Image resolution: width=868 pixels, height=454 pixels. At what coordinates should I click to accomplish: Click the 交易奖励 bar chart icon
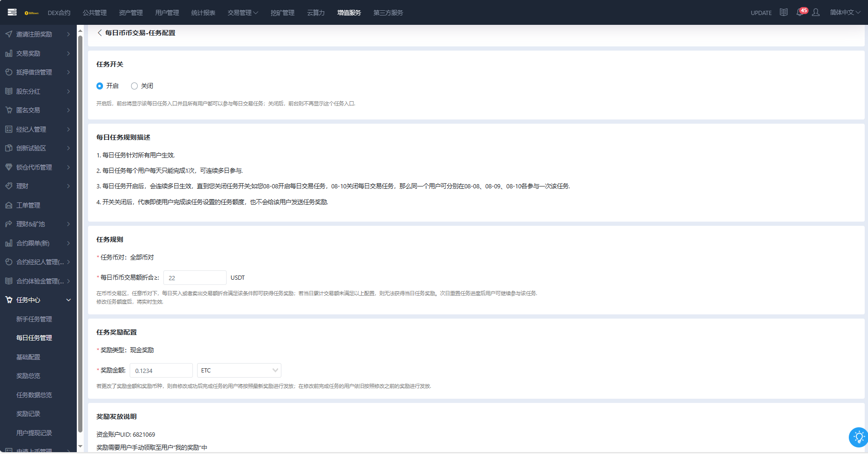9,53
